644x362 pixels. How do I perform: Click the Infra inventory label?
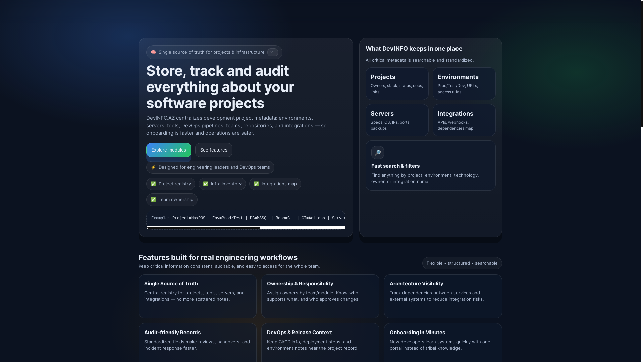(x=226, y=184)
